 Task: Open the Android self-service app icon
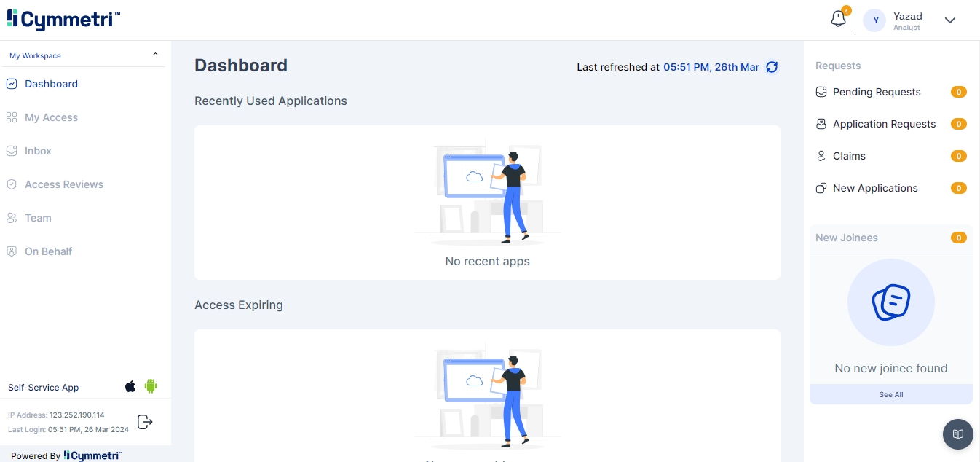[x=151, y=387]
